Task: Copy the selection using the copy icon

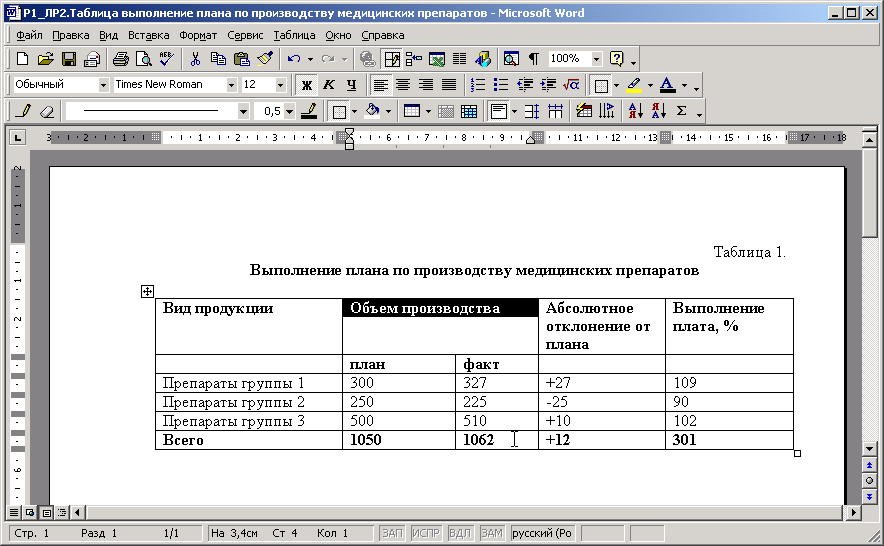Action: coord(218,59)
